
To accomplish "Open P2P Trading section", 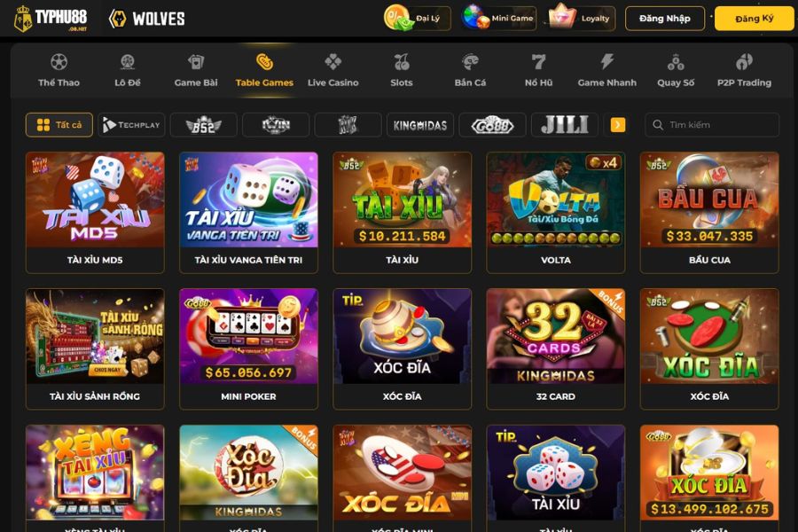I will point(744,70).
